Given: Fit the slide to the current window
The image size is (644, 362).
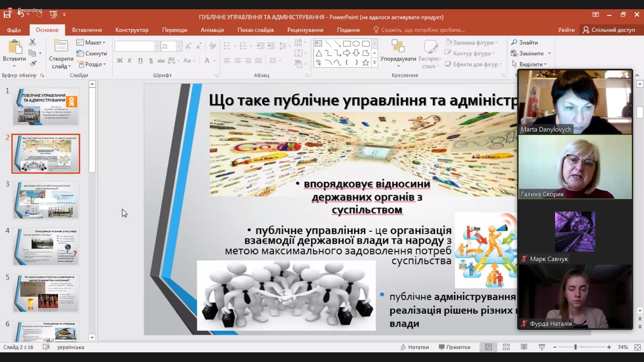Looking at the screenshot, I should tap(638, 347).
